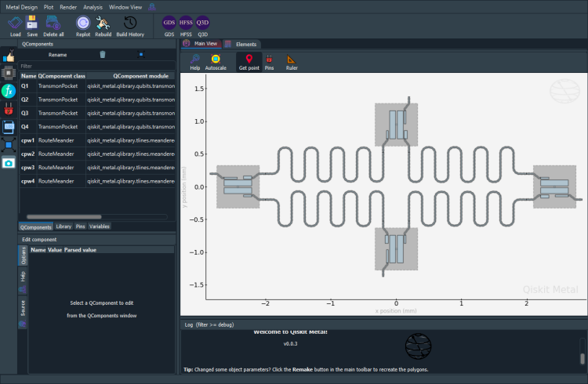Toggle the Get point tool
This screenshot has width=588, height=384.
click(x=249, y=62)
